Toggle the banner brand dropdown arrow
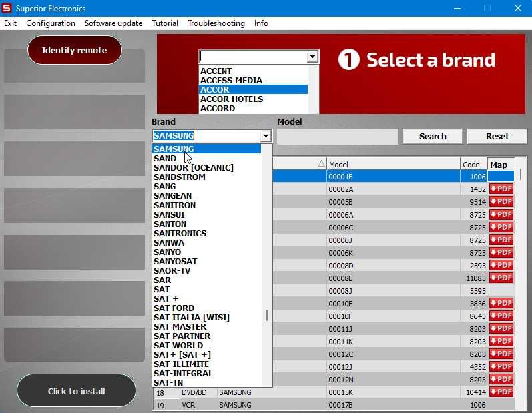Image resolution: width=532 pixels, height=413 pixels. (312, 57)
